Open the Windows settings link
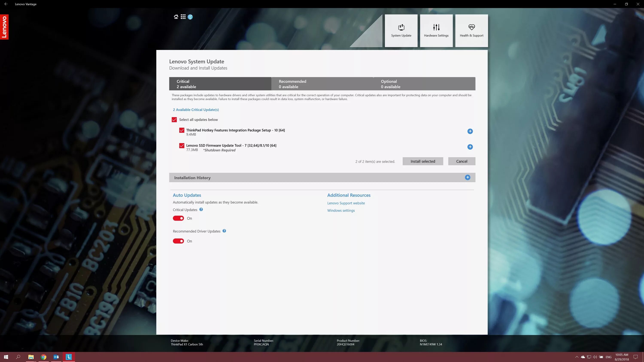 click(x=341, y=211)
